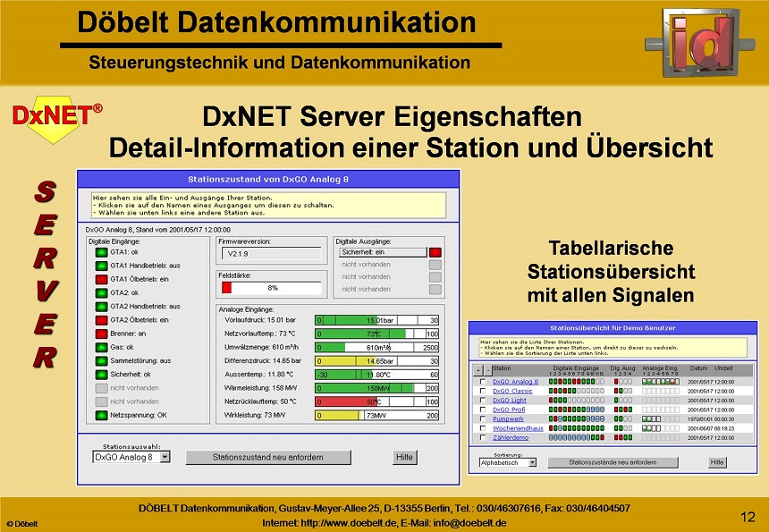Check the checkbox for Zählerdemo

482,436
